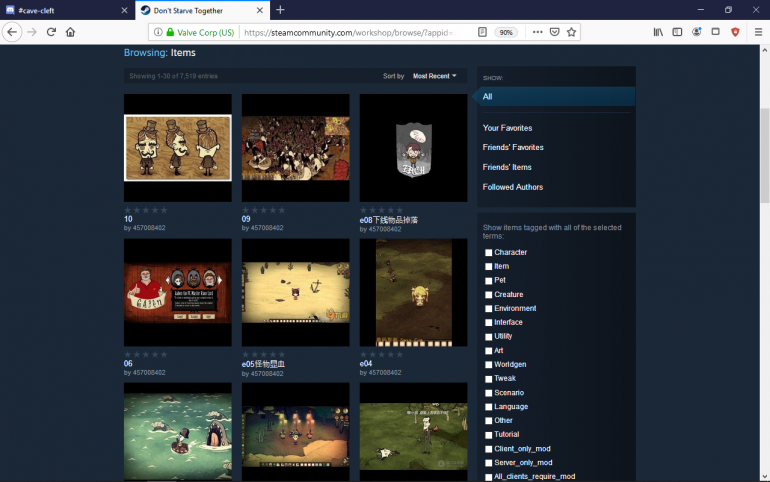This screenshot has width=770, height=482.
Task: Show Friends' Items
Action: [507, 167]
